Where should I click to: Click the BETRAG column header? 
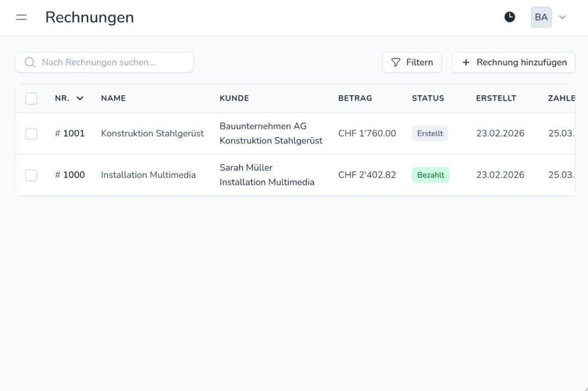356,98
